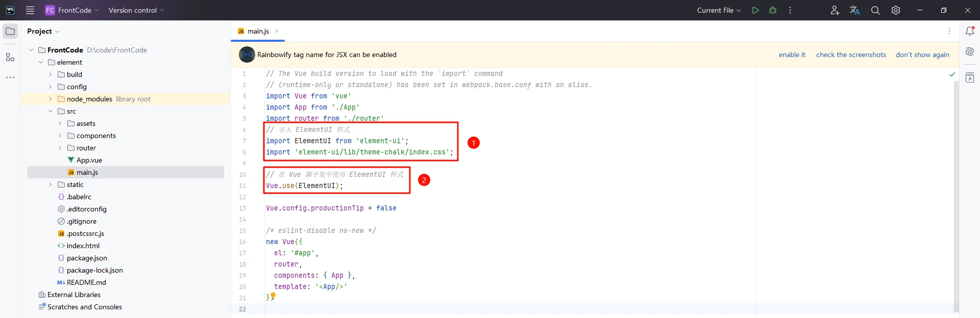Click the yellow lightbulb intention icon

click(273, 296)
